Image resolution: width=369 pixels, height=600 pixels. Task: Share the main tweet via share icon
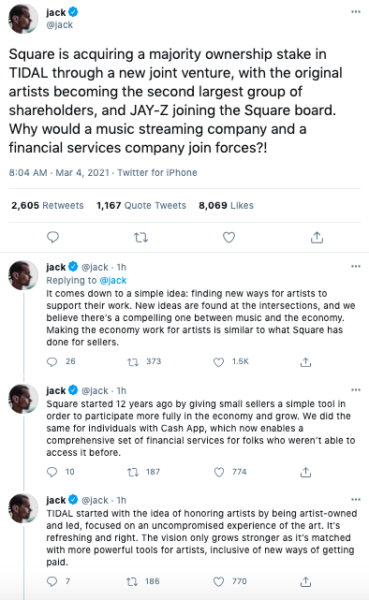click(x=317, y=237)
